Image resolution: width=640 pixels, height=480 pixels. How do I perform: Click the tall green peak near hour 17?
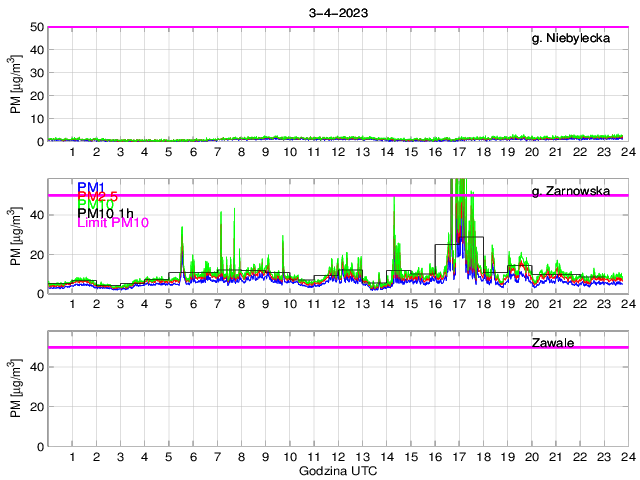click(459, 200)
